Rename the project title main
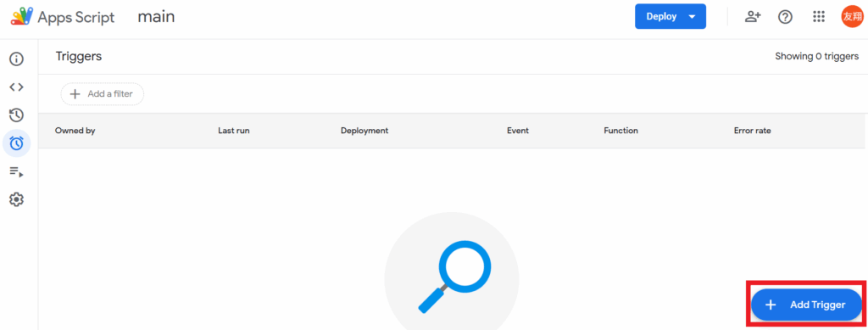The height and width of the screenshot is (330, 868). (x=157, y=17)
